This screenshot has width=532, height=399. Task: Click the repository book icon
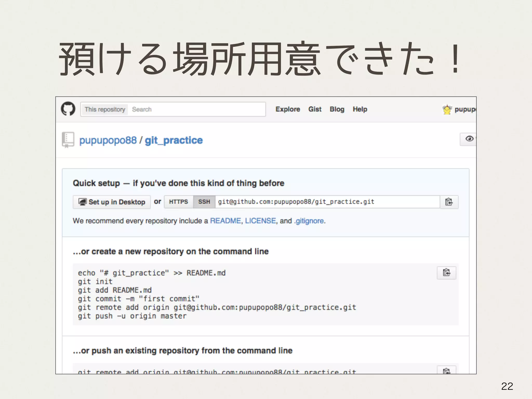click(68, 139)
